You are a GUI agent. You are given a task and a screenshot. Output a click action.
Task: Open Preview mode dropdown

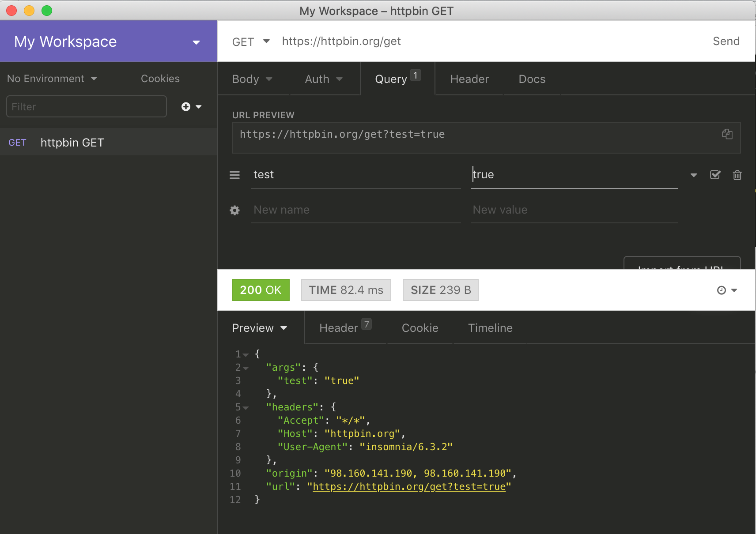(x=260, y=328)
